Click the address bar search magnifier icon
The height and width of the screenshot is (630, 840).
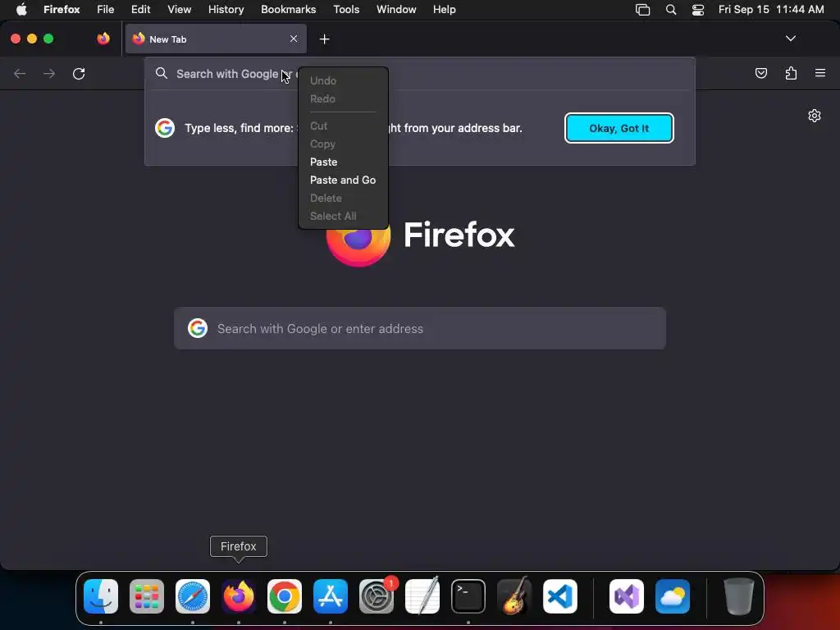tap(162, 73)
